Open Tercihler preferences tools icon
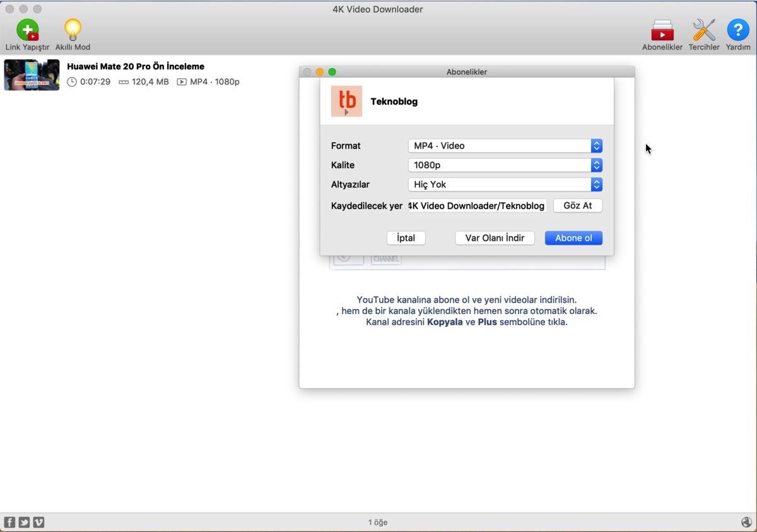The height and width of the screenshot is (532, 757). [x=704, y=30]
